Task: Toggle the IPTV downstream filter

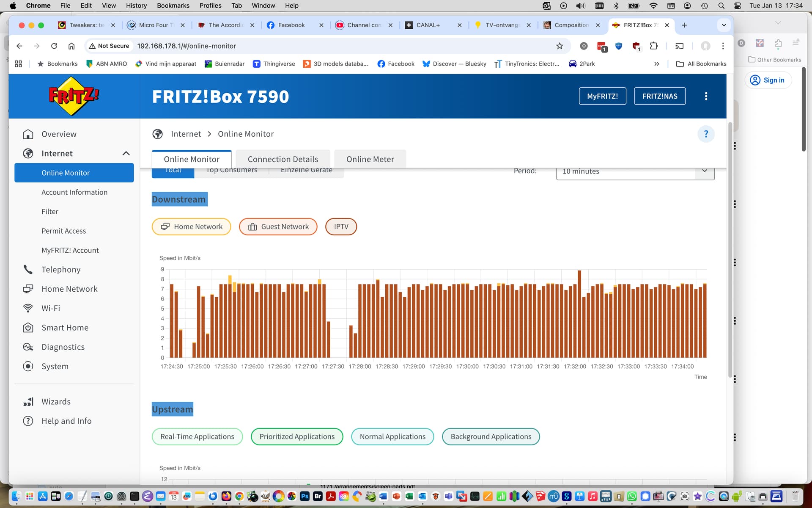Action: pyautogui.click(x=341, y=226)
